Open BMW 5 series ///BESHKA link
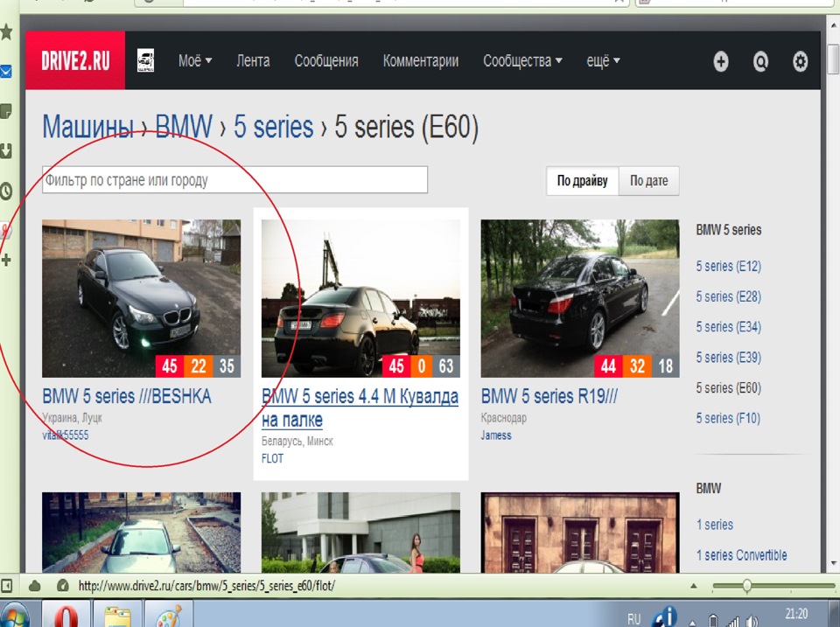 [127, 396]
